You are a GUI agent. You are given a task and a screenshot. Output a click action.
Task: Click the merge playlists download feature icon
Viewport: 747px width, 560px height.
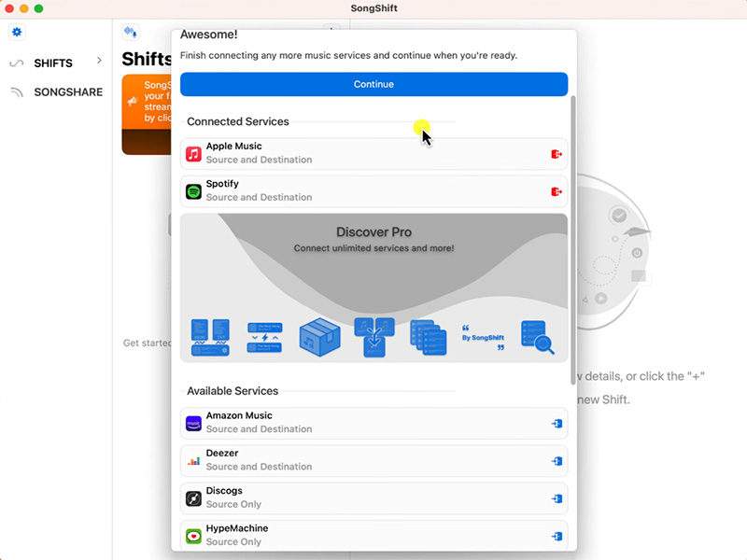click(374, 337)
